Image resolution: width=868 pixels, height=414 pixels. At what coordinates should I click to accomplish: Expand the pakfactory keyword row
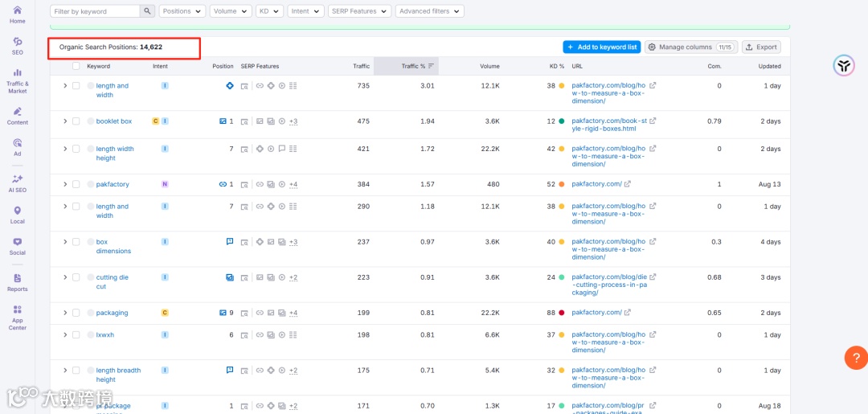tap(65, 184)
